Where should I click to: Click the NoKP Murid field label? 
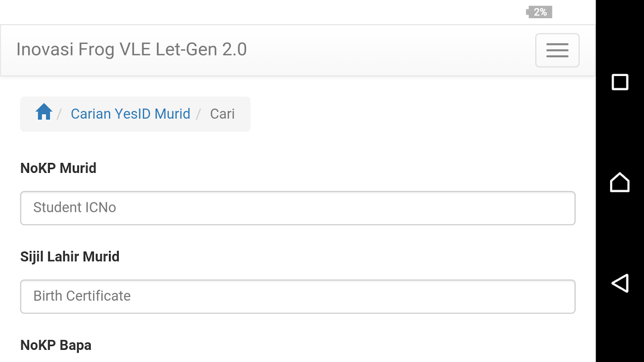click(x=58, y=168)
